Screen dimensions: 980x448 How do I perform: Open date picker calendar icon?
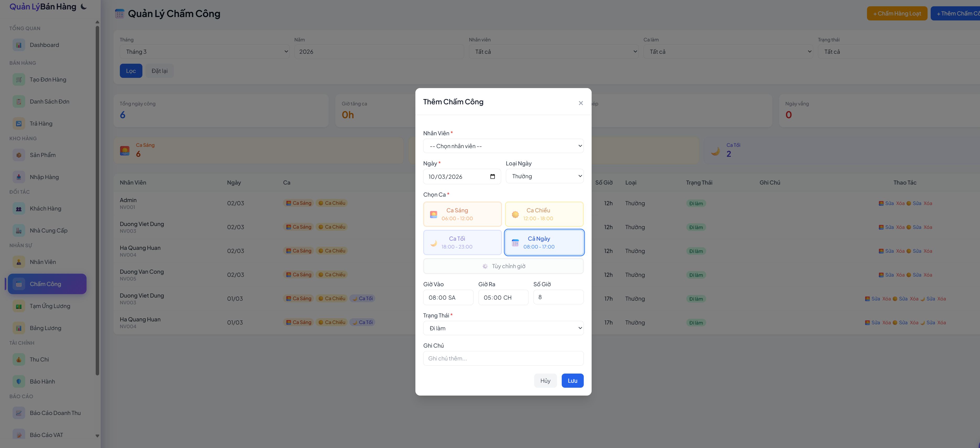click(492, 176)
